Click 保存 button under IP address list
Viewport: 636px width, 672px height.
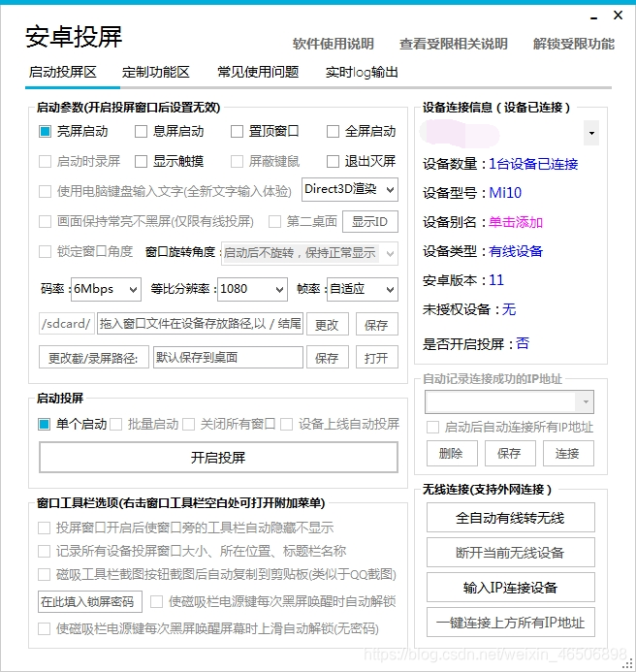[510, 454]
